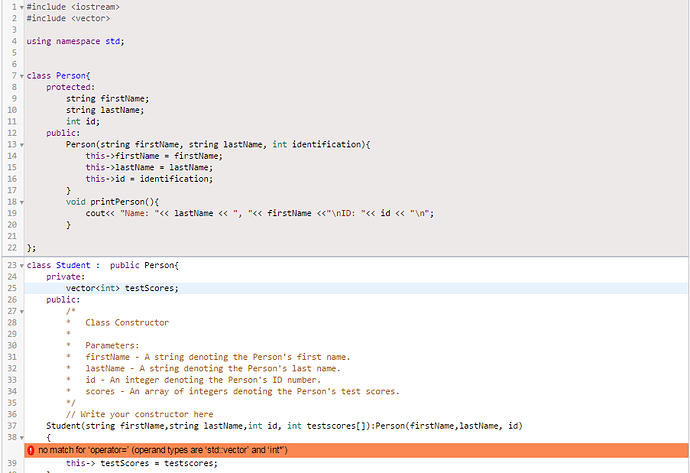Click the '// Write your constructor here' comment
Viewport: 690px width, 473px height.
(x=139, y=414)
